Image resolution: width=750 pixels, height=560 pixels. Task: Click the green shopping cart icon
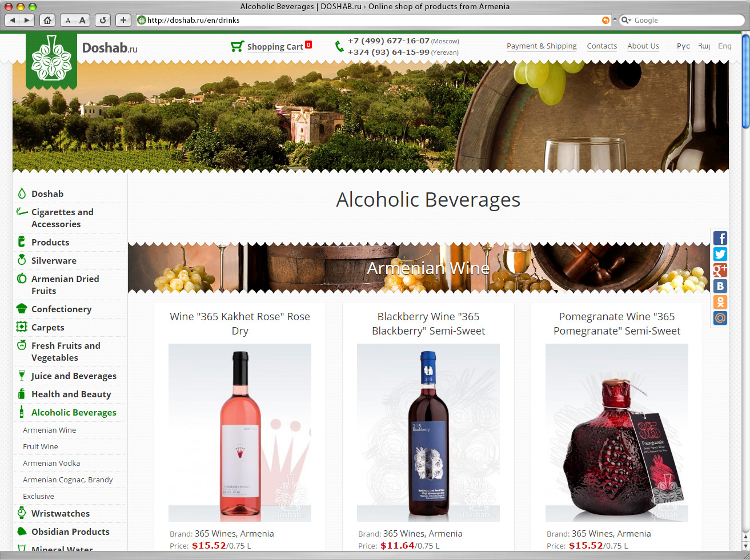237,46
